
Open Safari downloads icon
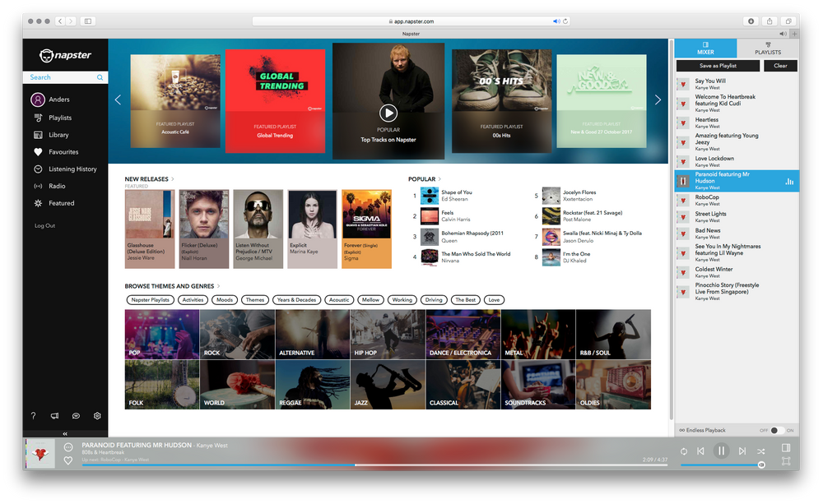[x=751, y=21]
